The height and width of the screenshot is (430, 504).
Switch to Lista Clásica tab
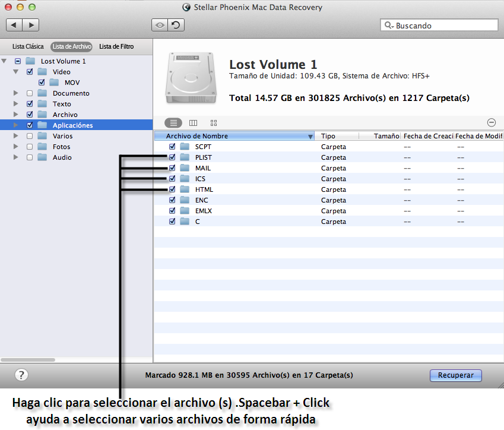point(28,47)
